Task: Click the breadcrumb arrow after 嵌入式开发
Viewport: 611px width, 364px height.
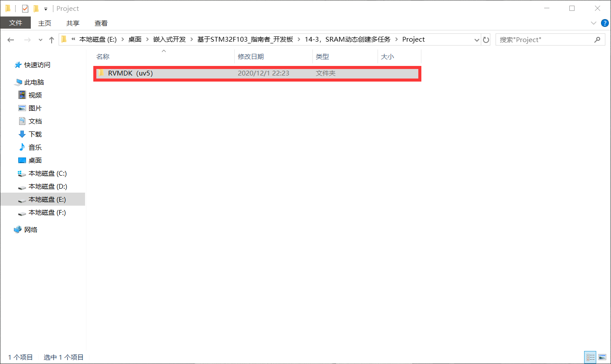Action: coord(191,39)
